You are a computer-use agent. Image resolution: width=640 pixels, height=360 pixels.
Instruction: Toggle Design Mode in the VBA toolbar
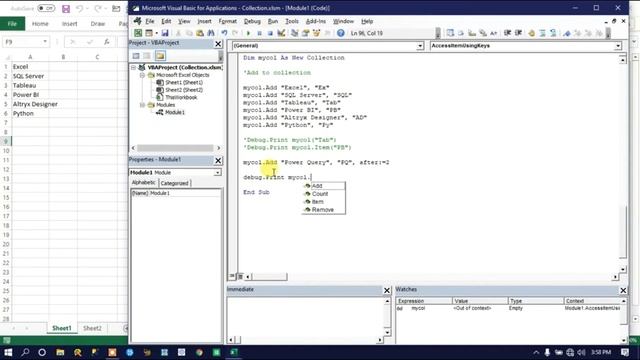point(281,33)
